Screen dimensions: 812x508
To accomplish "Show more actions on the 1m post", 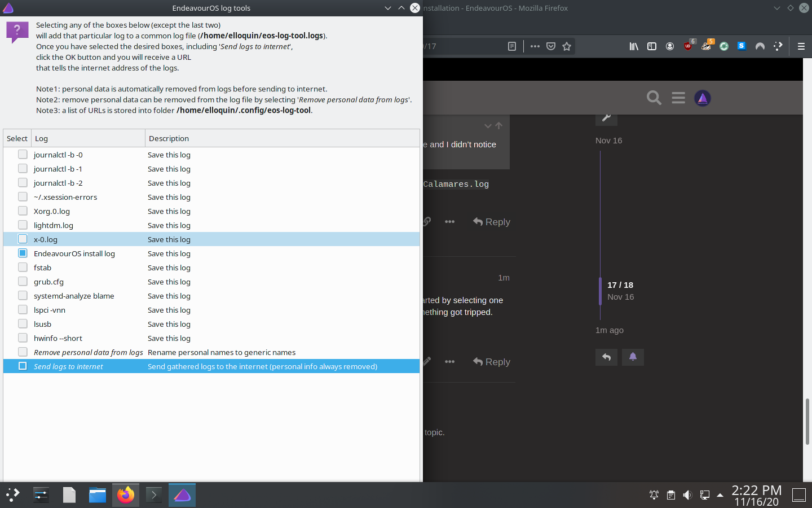I will [449, 362].
